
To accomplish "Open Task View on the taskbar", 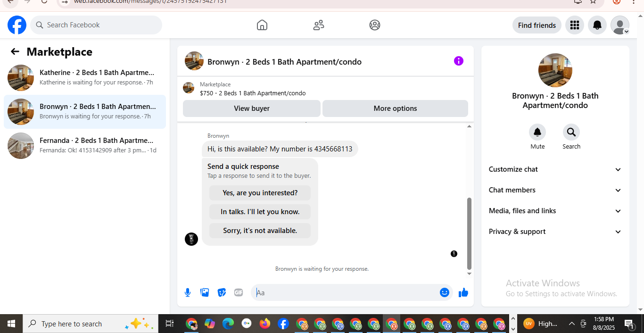I will click(x=170, y=324).
